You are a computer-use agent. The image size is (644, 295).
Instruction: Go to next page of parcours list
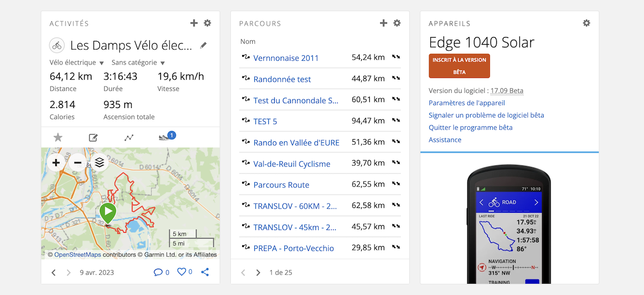point(258,273)
